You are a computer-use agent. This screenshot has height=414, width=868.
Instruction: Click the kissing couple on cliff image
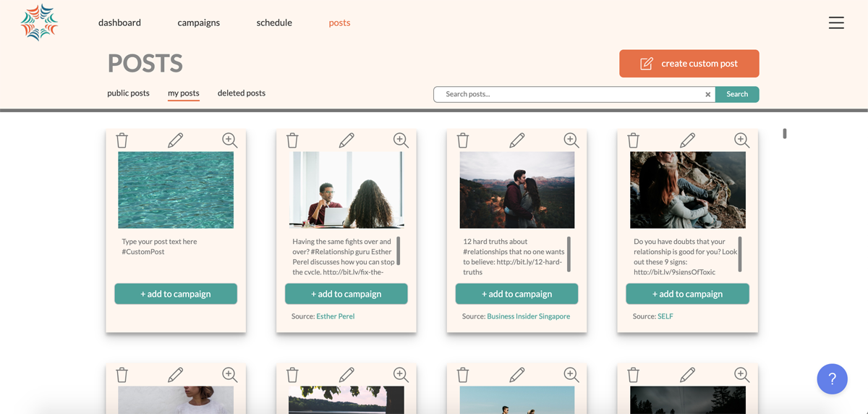[x=516, y=190]
